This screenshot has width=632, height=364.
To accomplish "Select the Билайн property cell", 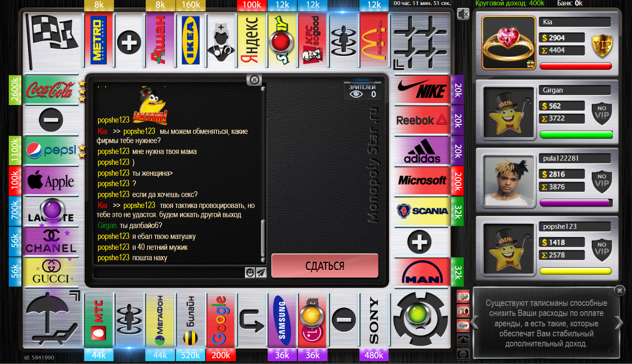I will click(191, 320).
